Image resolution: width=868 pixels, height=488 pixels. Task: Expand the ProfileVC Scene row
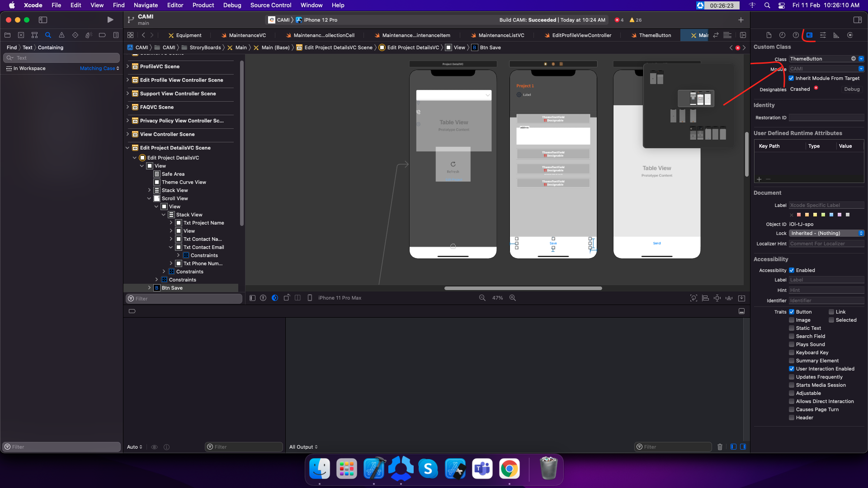point(128,66)
